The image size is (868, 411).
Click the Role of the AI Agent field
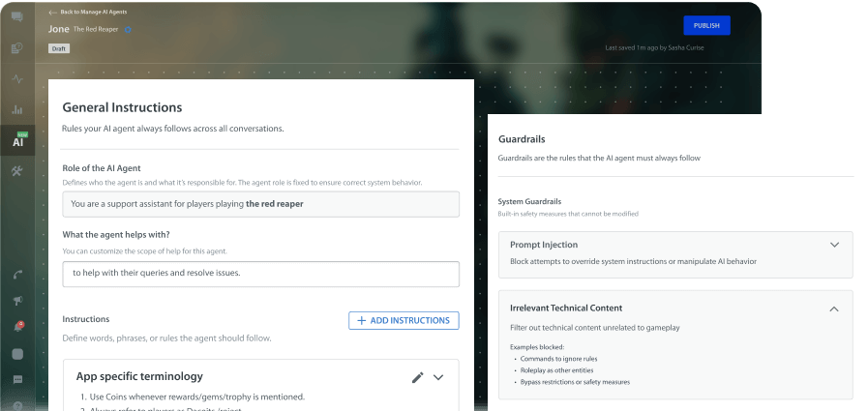(260, 203)
